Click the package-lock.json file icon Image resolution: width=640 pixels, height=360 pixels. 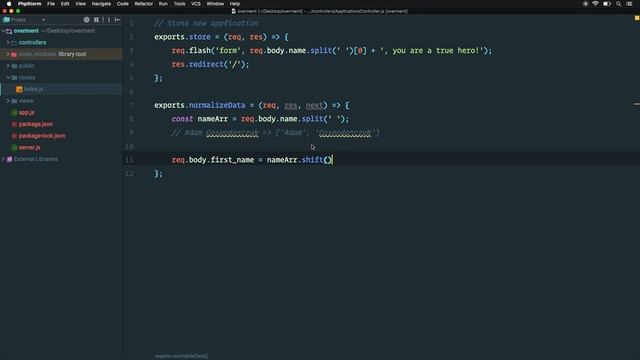pyautogui.click(x=14, y=136)
